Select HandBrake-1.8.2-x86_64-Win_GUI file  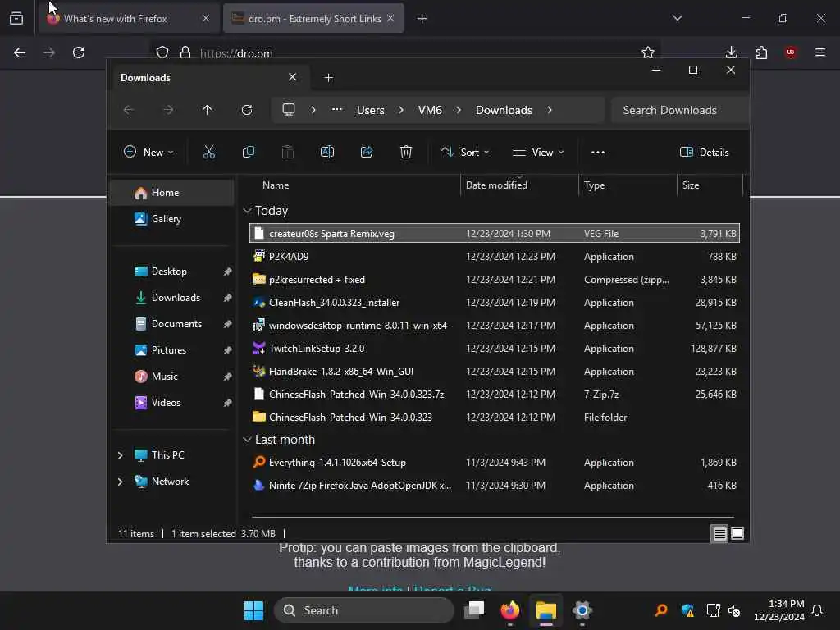click(x=495, y=372)
